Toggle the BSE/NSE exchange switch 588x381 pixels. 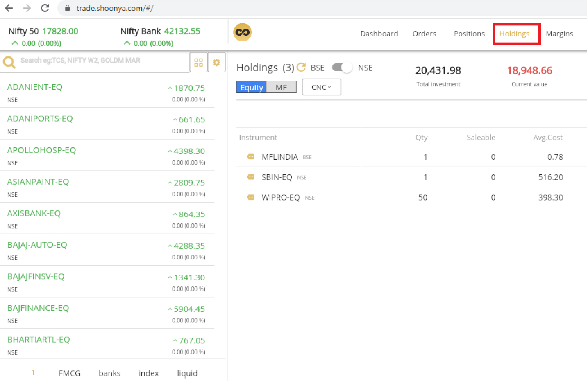[x=342, y=68]
